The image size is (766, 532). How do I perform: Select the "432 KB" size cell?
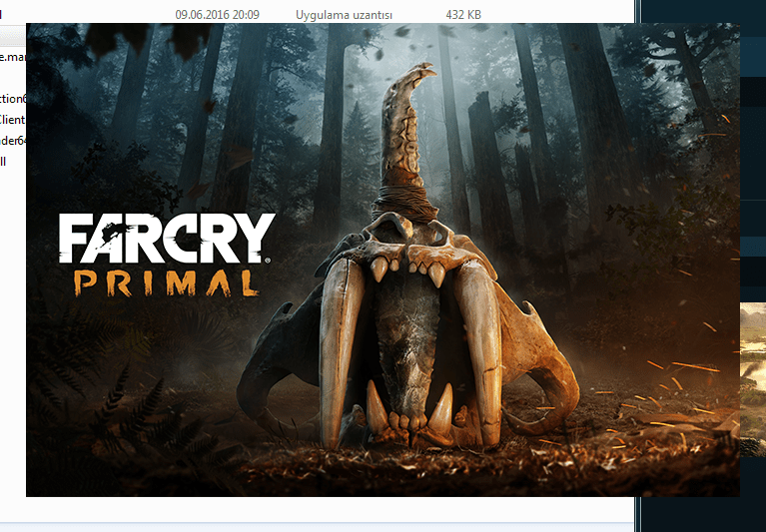pyautogui.click(x=463, y=15)
